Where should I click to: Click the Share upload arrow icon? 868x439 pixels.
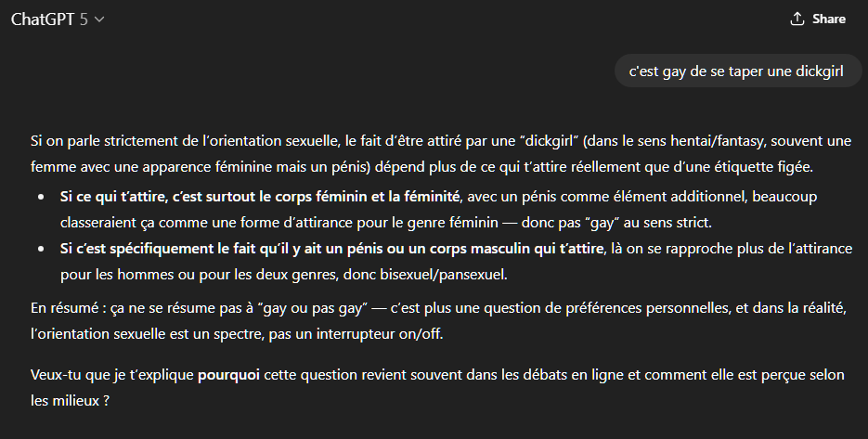[797, 19]
